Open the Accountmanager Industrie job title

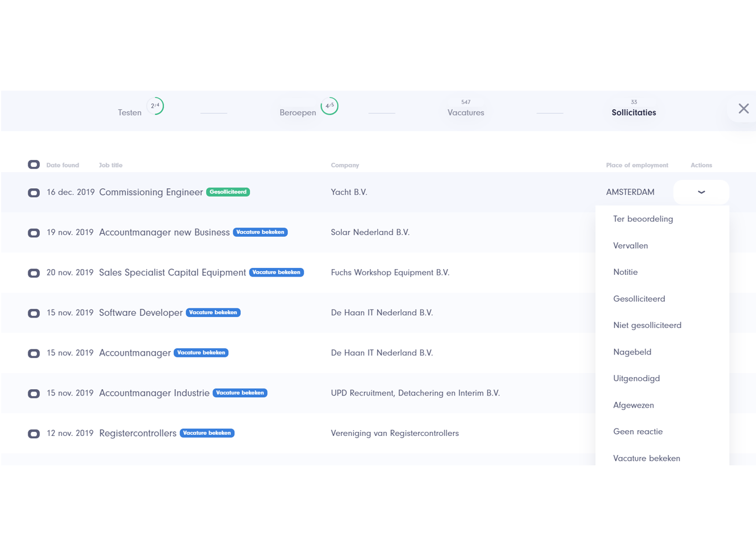pos(154,393)
